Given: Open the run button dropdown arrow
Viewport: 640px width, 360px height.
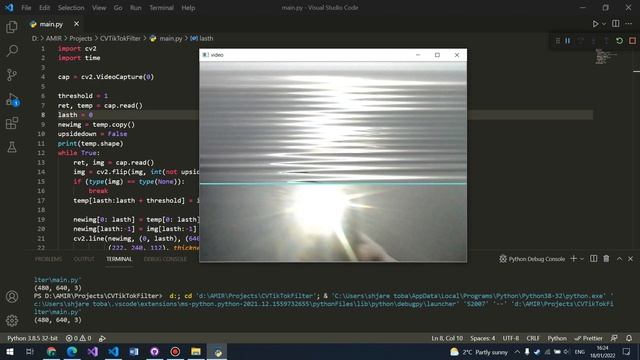Looking at the screenshot, I should click(604, 24).
